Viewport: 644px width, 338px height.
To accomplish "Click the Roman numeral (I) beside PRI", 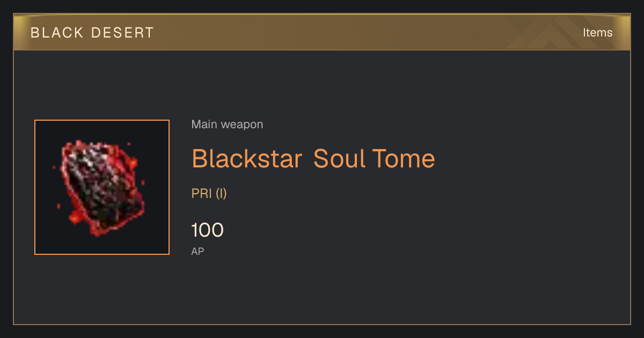I will pos(221,194).
